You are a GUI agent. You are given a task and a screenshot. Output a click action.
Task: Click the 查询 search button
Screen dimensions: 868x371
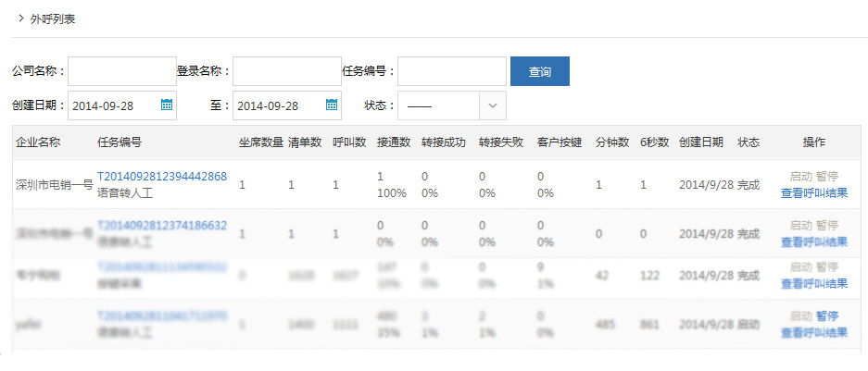tap(539, 71)
